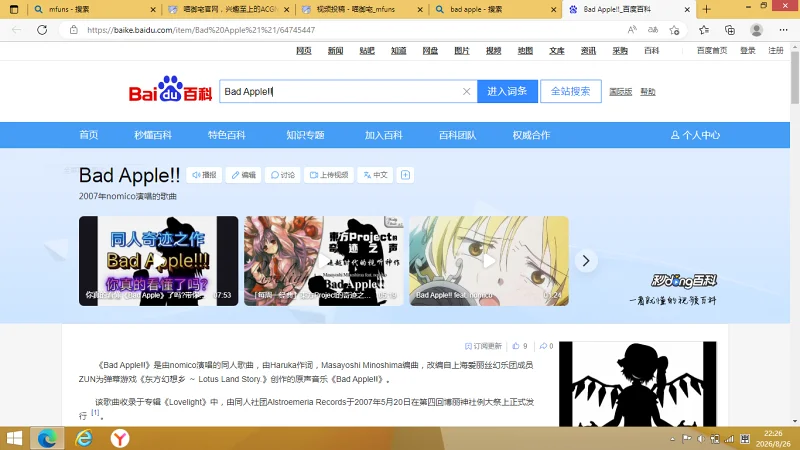The width and height of the screenshot is (800, 450).
Task: Open the 帮助 help link
Action: click(648, 92)
